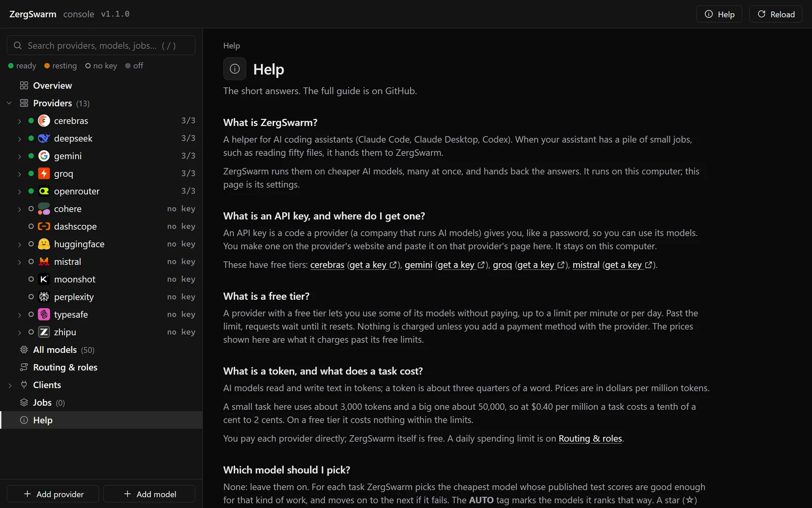Click the info icon beside the Help heading

235,69
